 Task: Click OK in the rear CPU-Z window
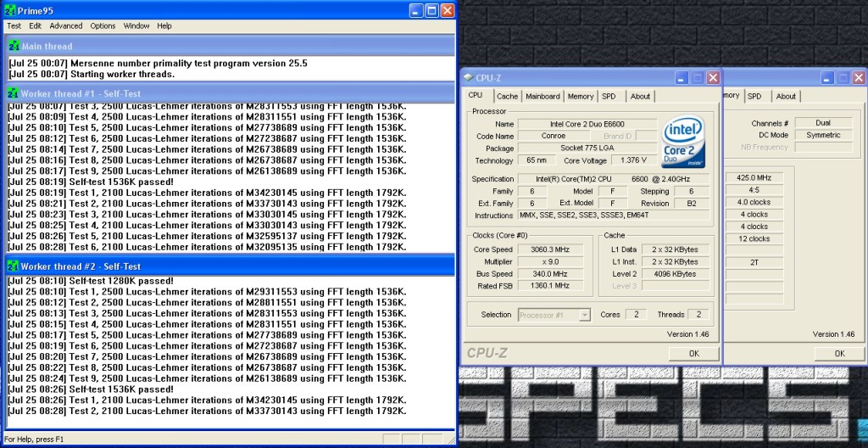(x=839, y=354)
